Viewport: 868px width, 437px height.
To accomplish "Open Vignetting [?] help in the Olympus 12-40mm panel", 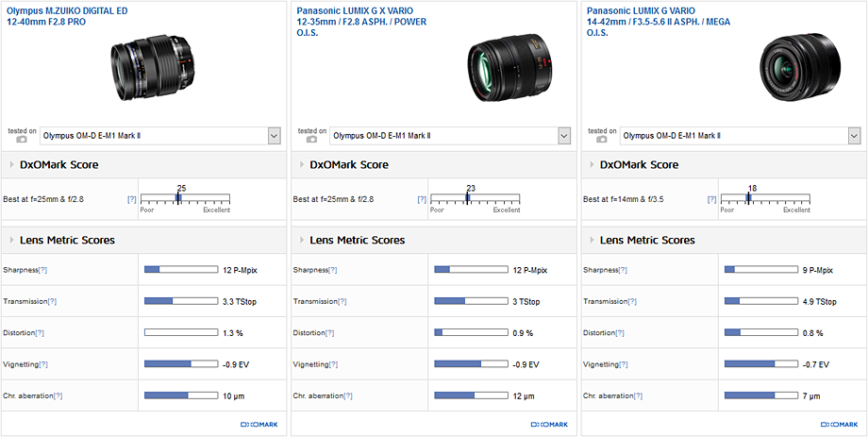I will (x=42, y=364).
